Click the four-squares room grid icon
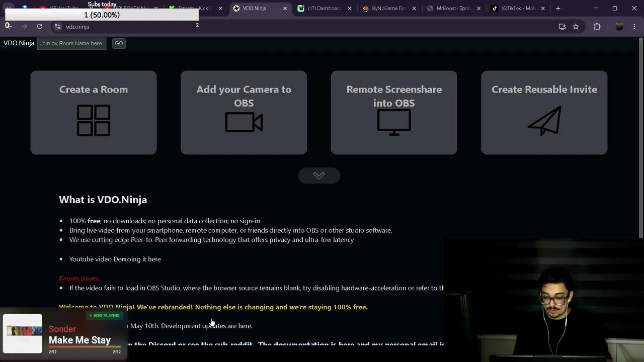The height and width of the screenshot is (362, 644). (94, 121)
